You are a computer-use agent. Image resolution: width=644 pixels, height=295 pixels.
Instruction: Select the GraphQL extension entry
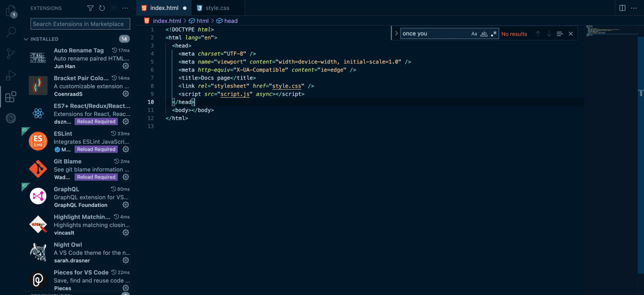point(79,197)
